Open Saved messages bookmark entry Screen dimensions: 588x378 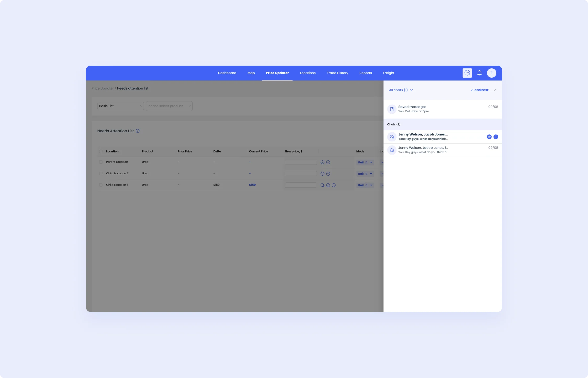click(442, 109)
